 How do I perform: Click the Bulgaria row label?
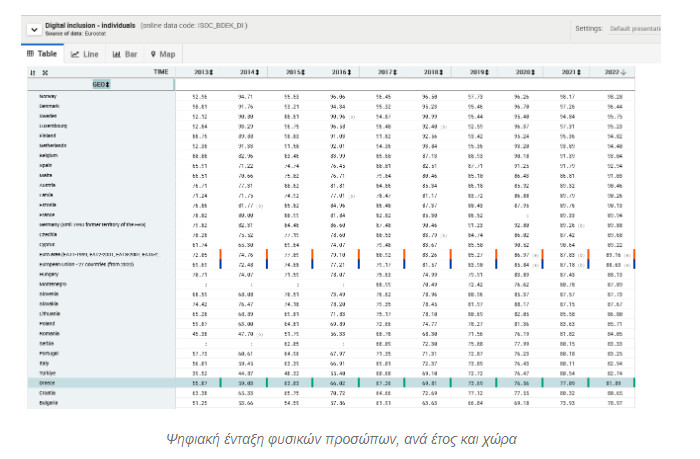[49, 373]
